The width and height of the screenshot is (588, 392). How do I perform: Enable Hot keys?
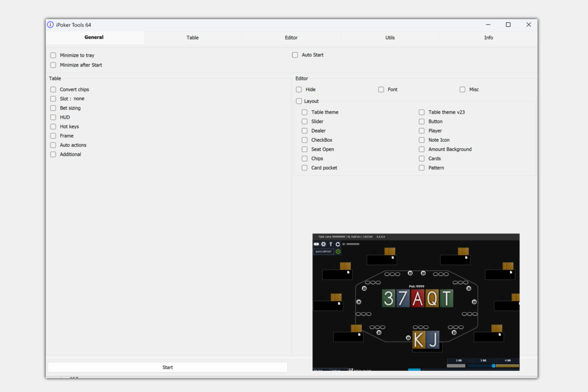[53, 126]
